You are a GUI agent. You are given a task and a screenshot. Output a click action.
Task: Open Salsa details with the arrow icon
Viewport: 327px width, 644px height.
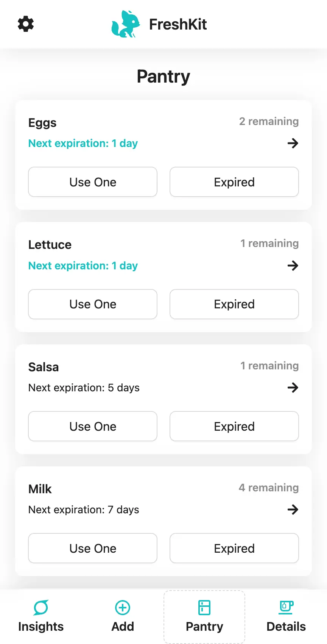pos(293,388)
